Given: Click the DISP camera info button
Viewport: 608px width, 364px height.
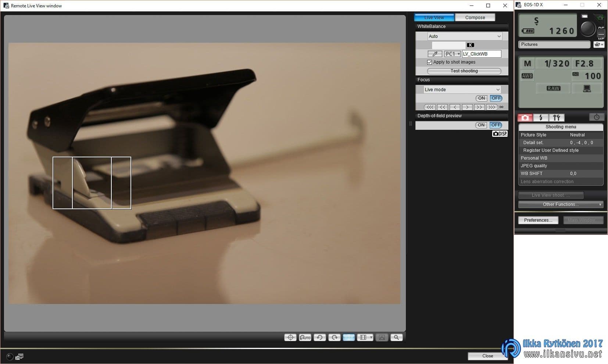Looking at the screenshot, I should pos(500,133).
